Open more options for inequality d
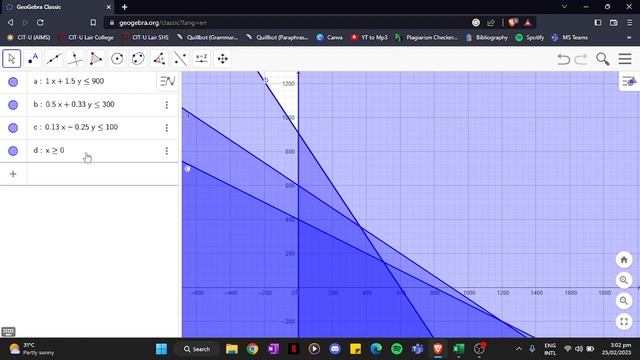The image size is (640, 360). click(167, 151)
